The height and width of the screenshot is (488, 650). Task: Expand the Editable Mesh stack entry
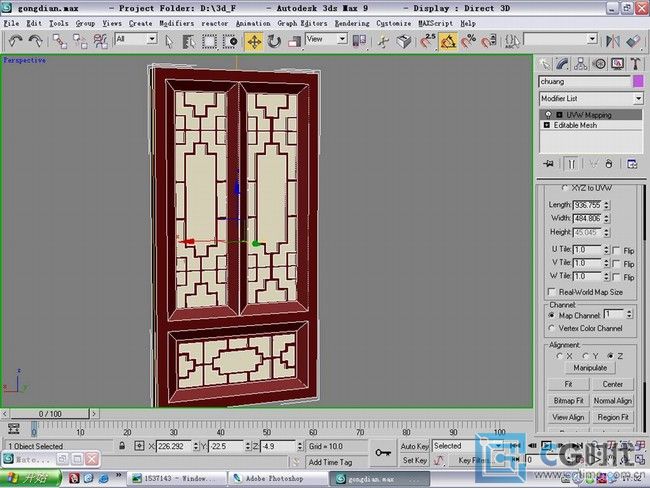pos(546,125)
